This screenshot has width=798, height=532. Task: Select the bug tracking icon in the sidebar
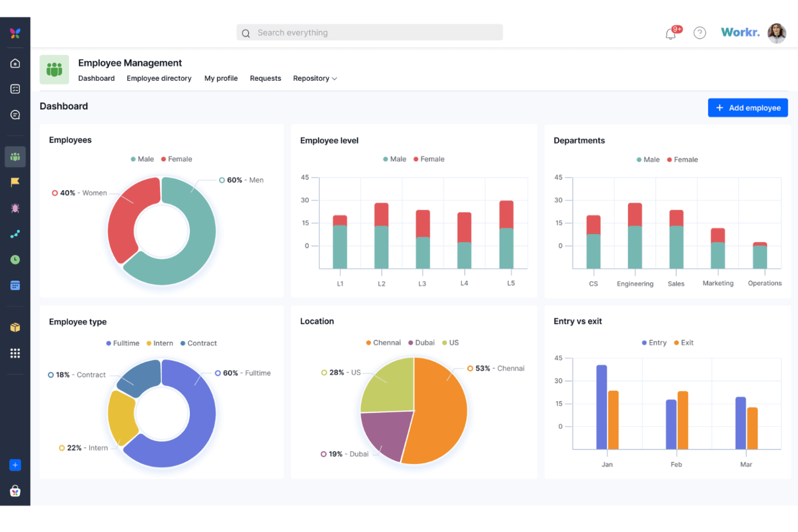coord(15,208)
